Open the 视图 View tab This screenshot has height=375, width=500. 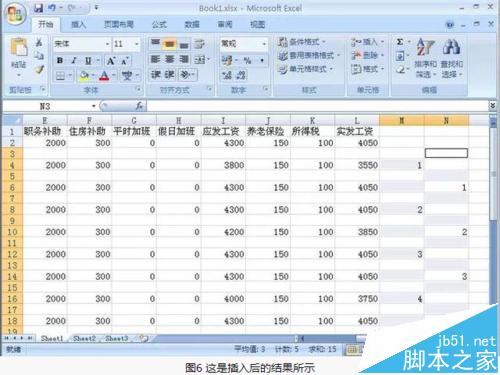coord(258,24)
